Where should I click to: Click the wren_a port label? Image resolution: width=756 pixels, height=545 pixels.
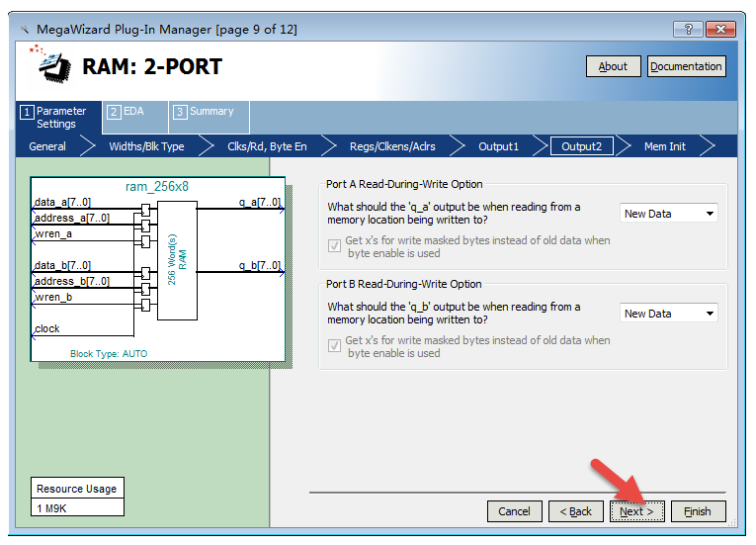click(x=53, y=233)
